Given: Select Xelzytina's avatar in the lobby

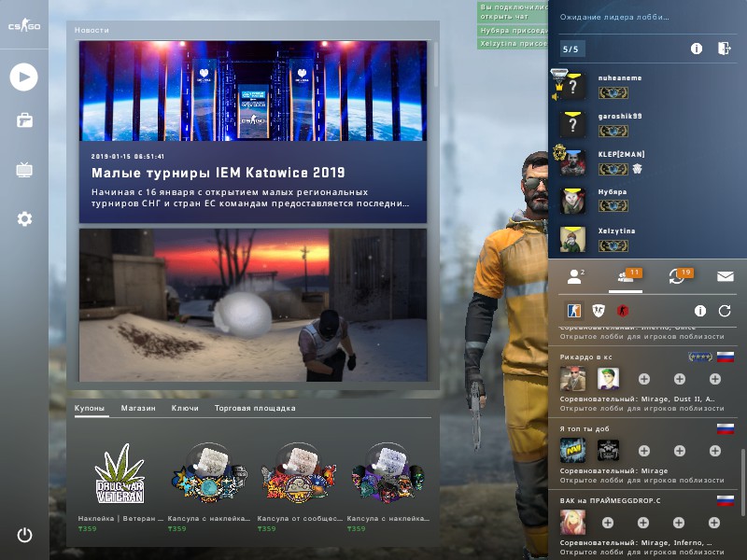Looking at the screenshot, I should (572, 239).
